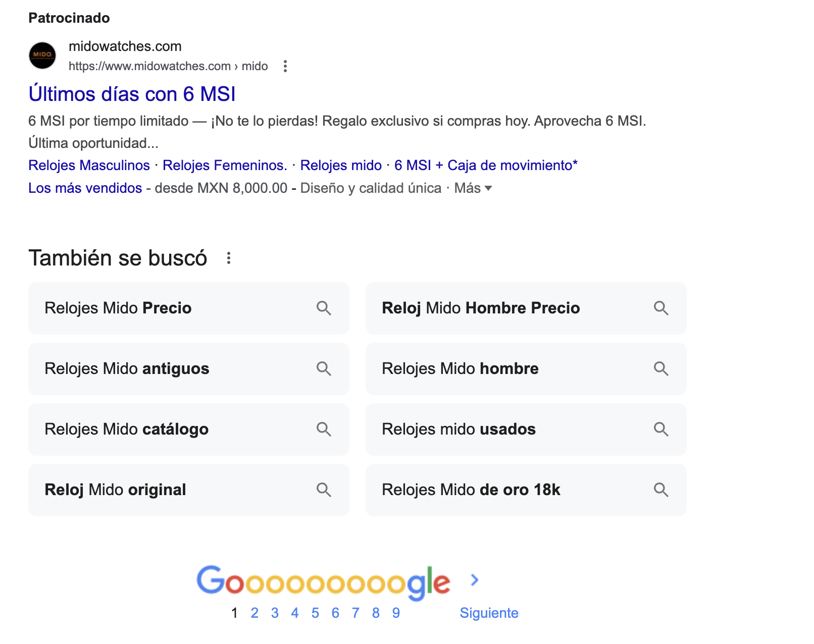Open the Últimos días con 6 MSI ad title
The image size is (814, 644).
click(x=132, y=94)
